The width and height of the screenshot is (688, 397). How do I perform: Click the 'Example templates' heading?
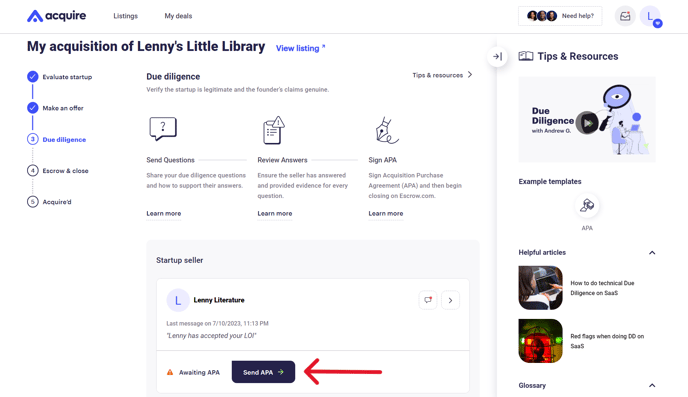point(550,182)
